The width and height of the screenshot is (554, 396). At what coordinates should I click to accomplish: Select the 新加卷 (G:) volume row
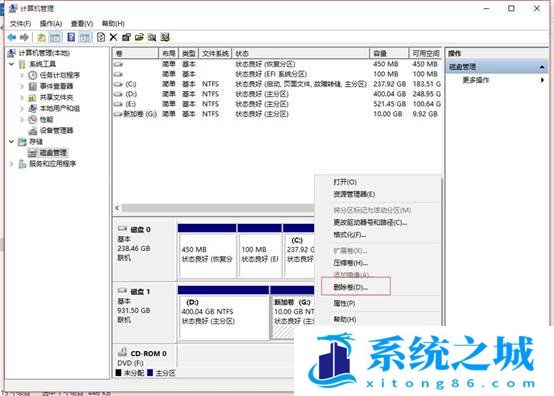[x=277, y=114]
